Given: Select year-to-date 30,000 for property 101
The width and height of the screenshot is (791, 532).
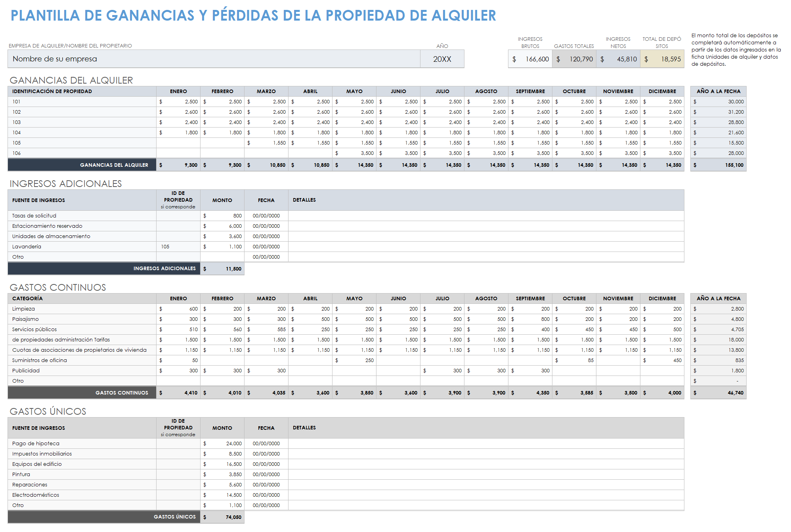Looking at the screenshot, I should [718, 102].
